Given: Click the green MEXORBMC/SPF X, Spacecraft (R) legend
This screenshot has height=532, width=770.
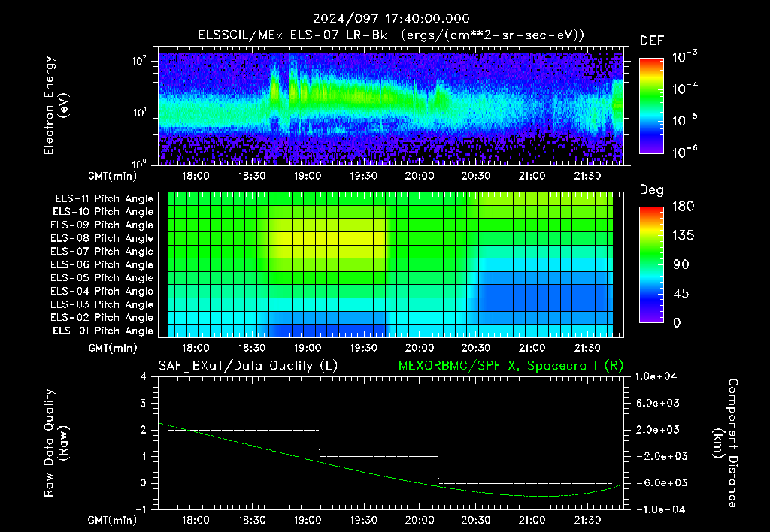Looking at the screenshot, I should tap(511, 366).
